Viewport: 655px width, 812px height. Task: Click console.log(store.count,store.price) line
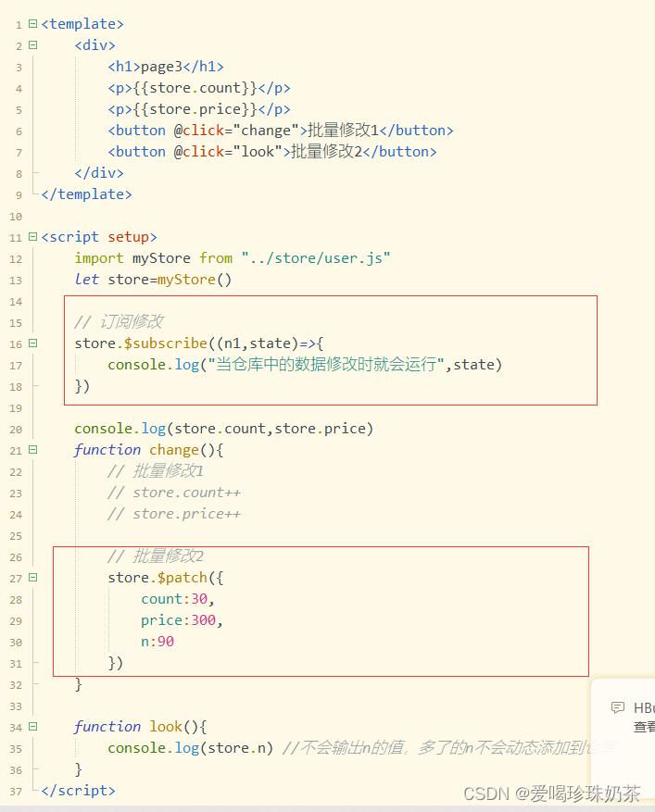[224, 429]
